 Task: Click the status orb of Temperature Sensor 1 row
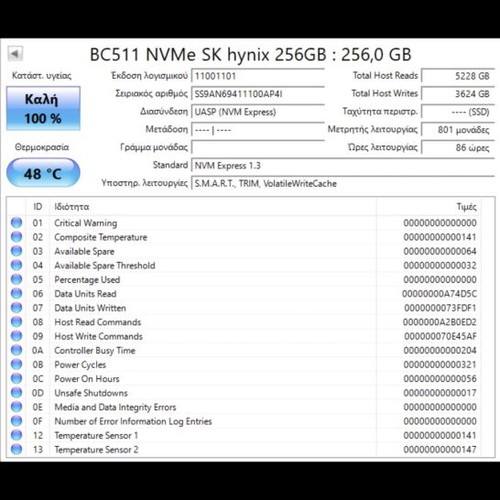click(x=16, y=435)
